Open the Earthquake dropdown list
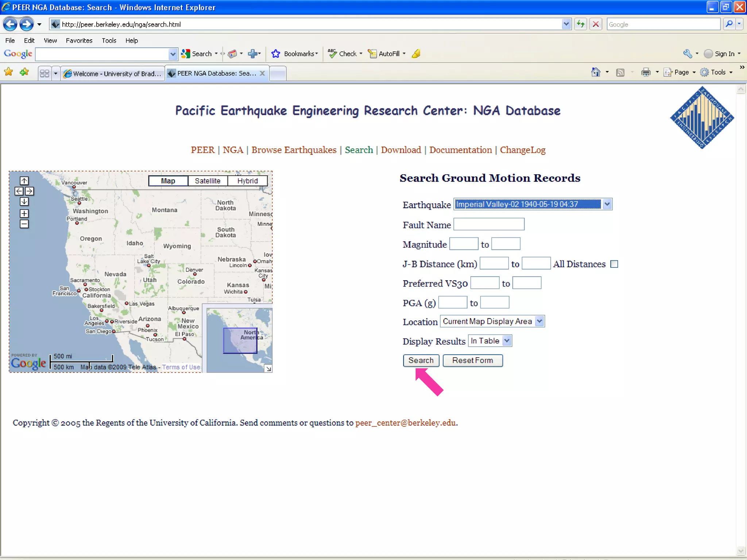Viewport: 747px width, 560px height. (x=607, y=204)
